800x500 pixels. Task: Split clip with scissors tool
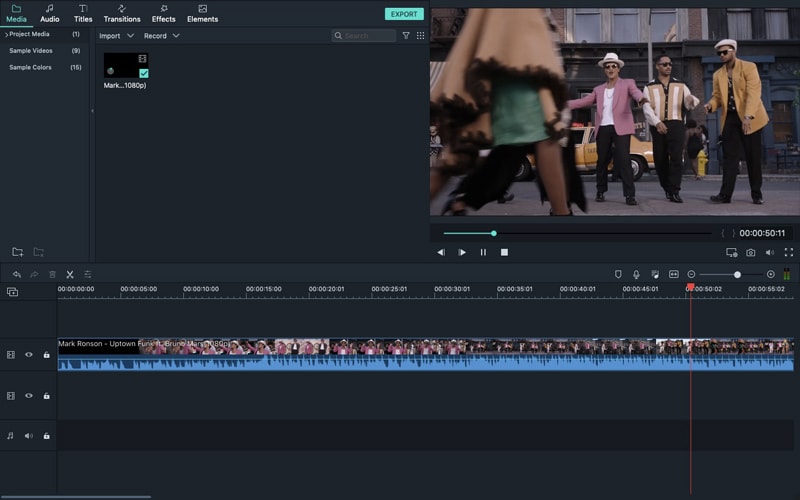coord(70,274)
